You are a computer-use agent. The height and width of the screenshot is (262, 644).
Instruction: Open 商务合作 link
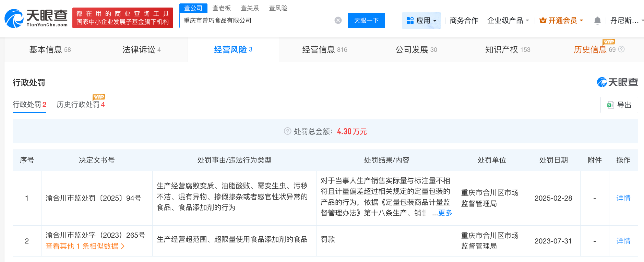[464, 21]
